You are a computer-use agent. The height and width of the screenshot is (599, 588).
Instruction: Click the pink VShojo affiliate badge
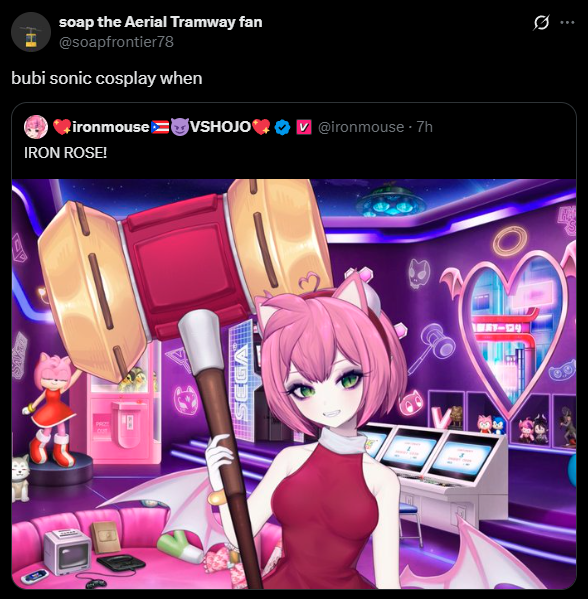304,127
